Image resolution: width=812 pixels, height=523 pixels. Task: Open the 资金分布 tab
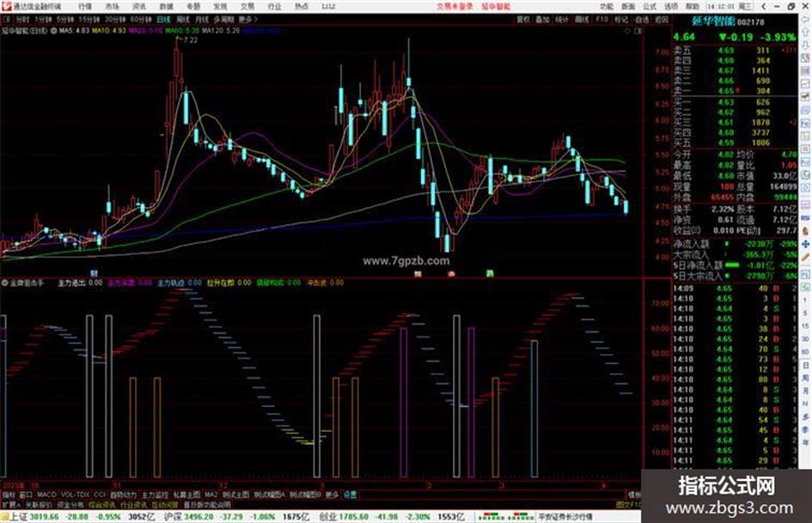(70, 505)
